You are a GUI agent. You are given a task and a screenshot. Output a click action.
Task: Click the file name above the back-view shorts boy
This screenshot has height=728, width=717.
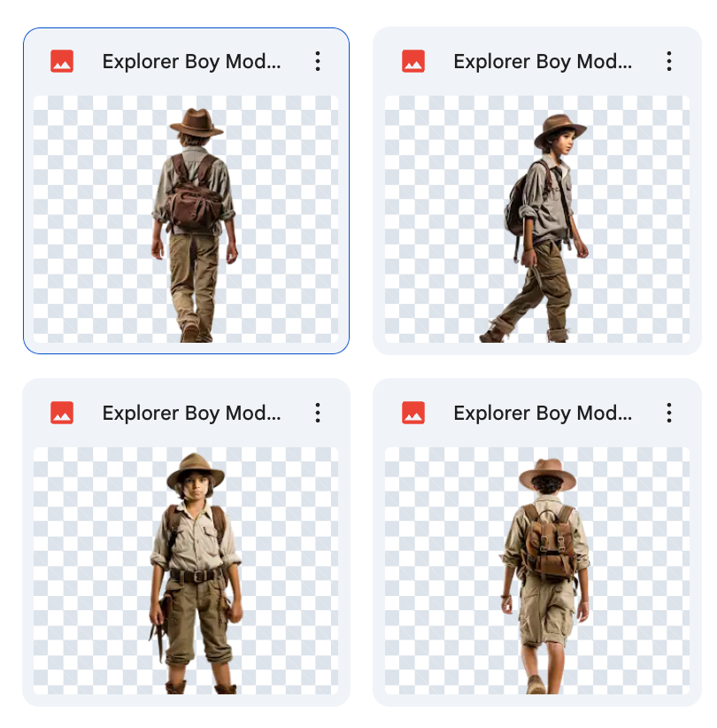point(543,413)
